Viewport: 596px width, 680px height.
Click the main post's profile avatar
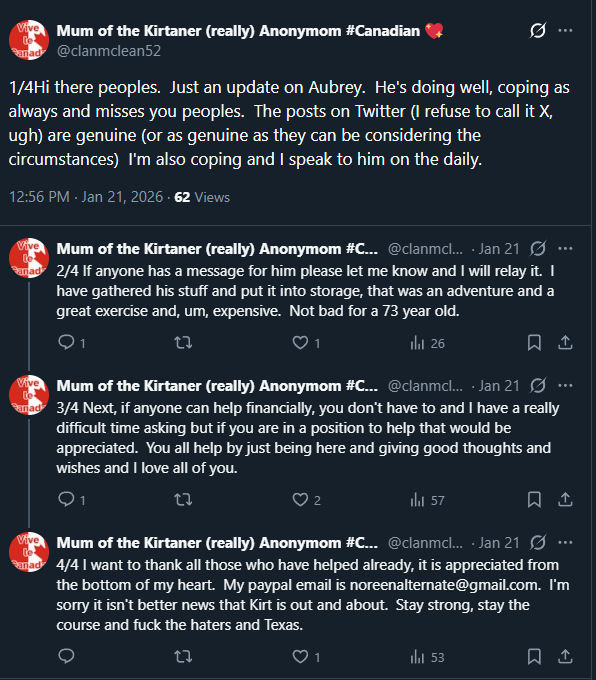coord(29,40)
